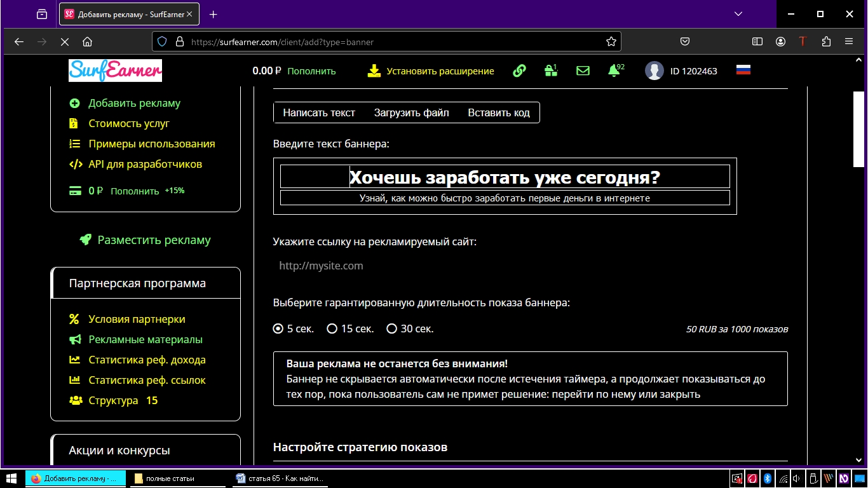
Task: Open a new browser tab
Action: 213,14
